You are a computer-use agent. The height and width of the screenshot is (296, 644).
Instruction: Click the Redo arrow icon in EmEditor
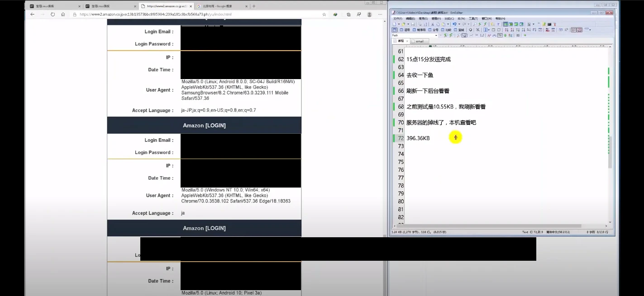click(464, 24)
